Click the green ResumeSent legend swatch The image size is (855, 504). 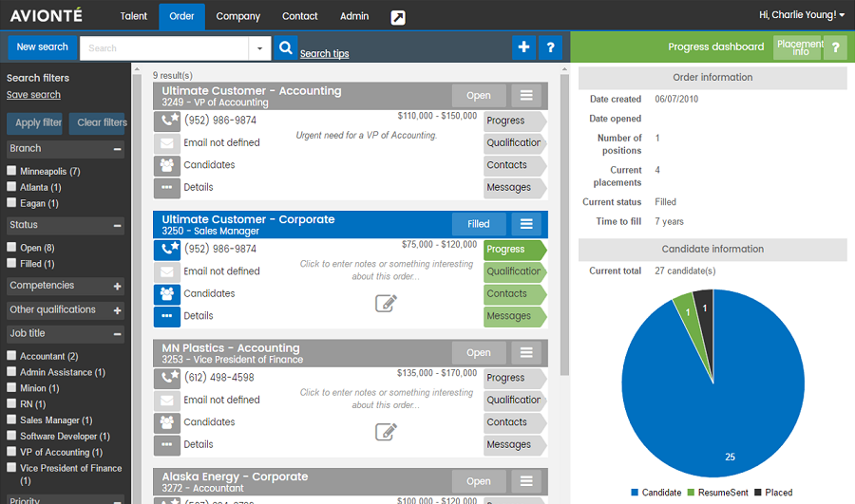click(x=691, y=493)
